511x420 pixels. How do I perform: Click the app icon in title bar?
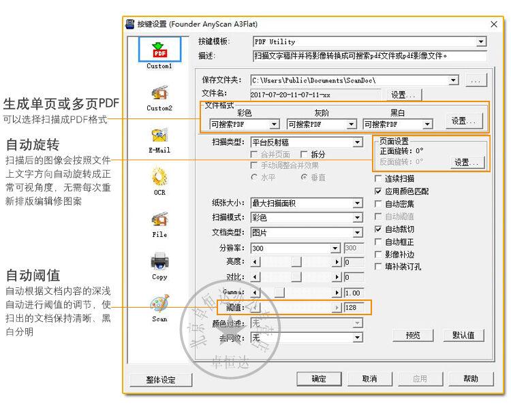click(130, 24)
